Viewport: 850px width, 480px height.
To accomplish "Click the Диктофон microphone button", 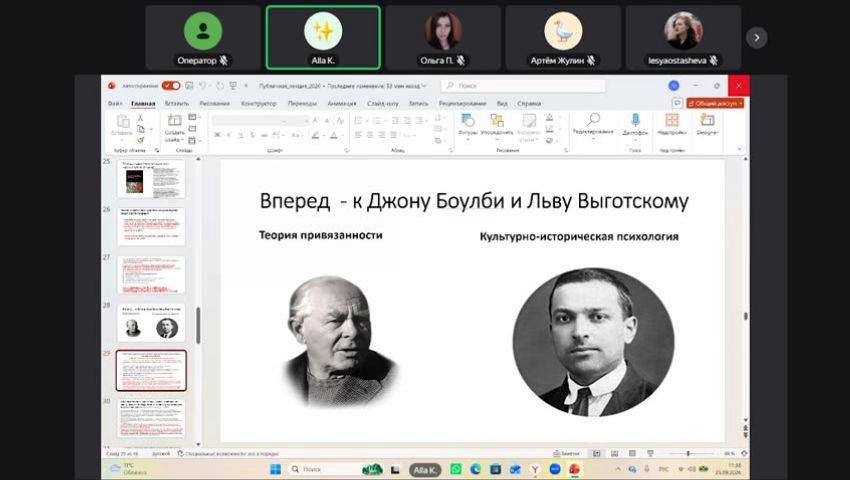I will pyautogui.click(x=635, y=125).
